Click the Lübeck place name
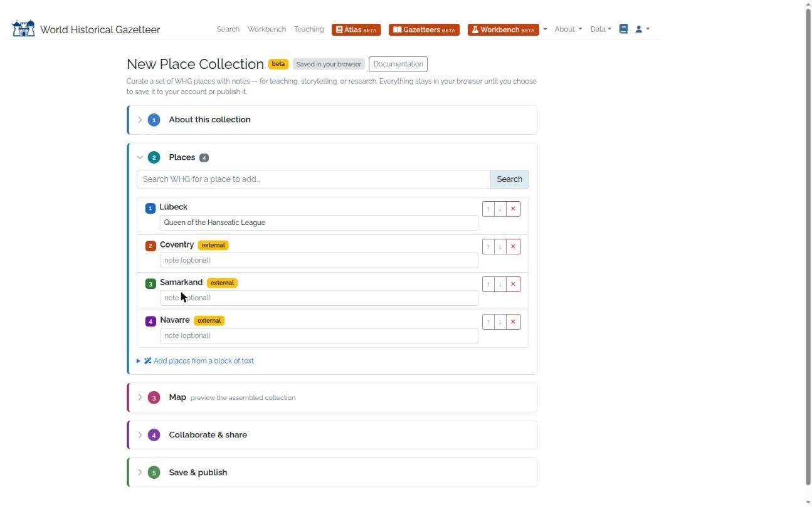The height and width of the screenshot is (507, 812). [174, 207]
